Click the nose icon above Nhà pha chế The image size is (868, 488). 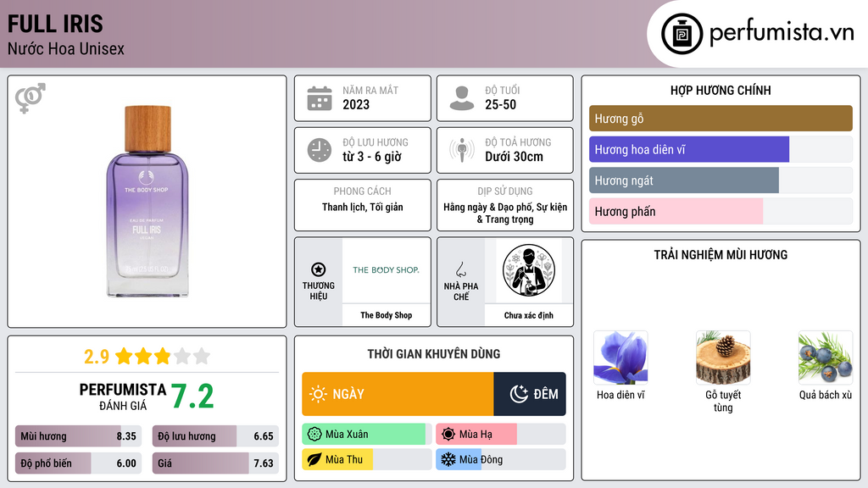coord(460,269)
